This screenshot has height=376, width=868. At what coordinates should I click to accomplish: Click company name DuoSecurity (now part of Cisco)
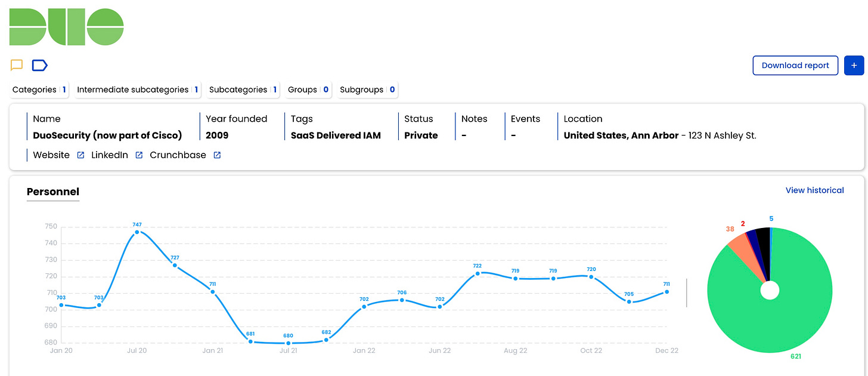(107, 135)
